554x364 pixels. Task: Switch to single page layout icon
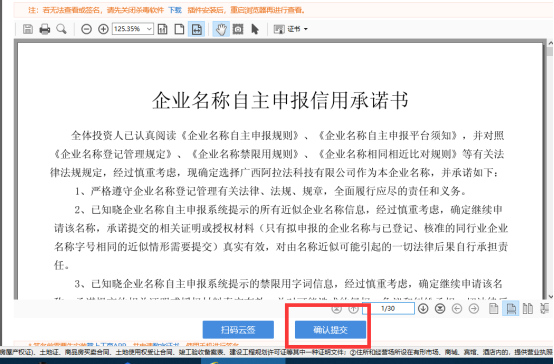click(x=494, y=309)
